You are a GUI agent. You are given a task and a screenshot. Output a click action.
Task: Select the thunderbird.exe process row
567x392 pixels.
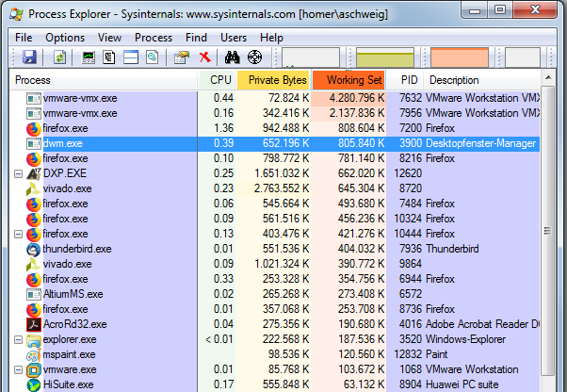click(x=275, y=249)
